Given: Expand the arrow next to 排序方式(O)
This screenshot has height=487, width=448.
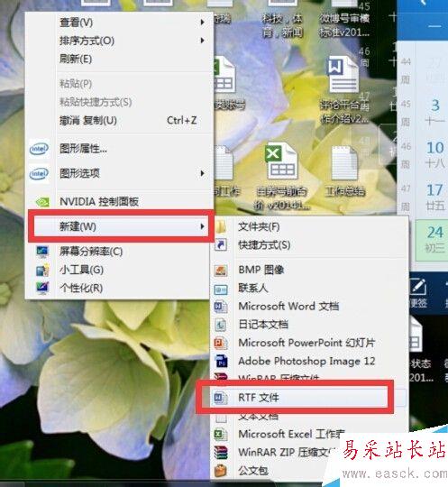Looking at the screenshot, I should click(202, 41).
